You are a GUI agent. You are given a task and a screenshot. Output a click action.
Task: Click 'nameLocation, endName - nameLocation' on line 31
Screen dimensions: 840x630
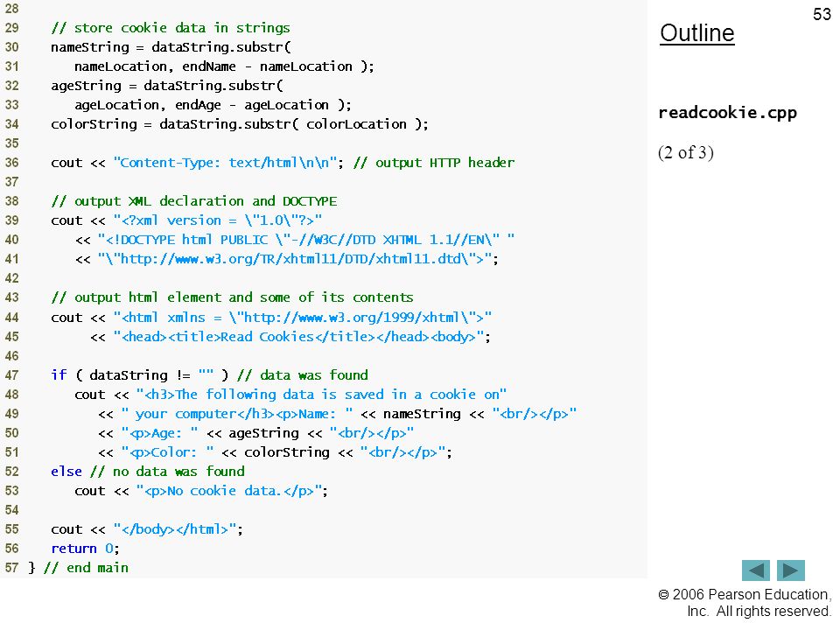[213, 66]
